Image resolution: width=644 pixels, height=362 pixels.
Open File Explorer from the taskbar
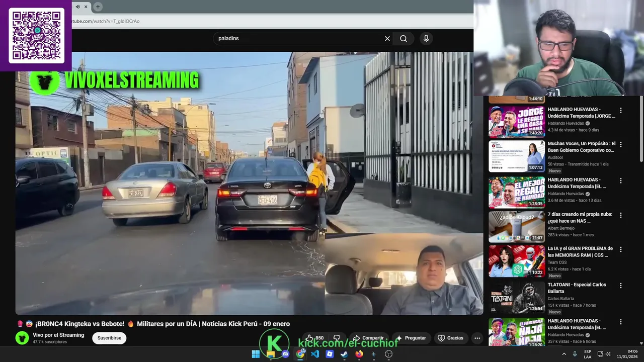[x=271, y=354]
